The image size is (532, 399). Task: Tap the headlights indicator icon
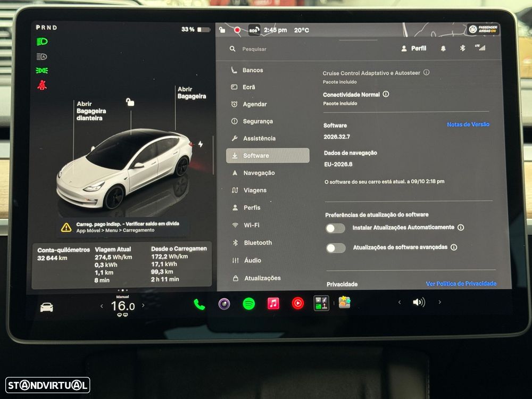pos(42,41)
